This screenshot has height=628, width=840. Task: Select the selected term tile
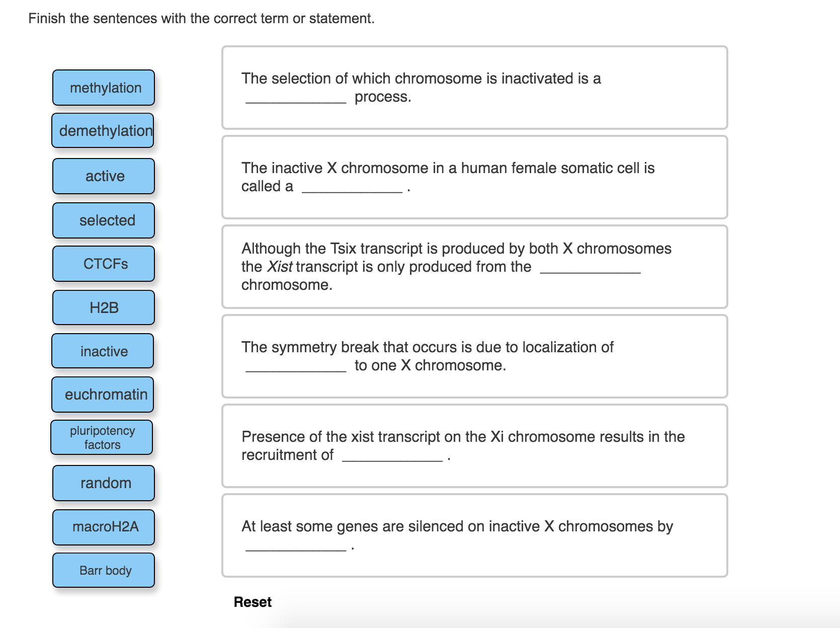pyautogui.click(x=103, y=220)
